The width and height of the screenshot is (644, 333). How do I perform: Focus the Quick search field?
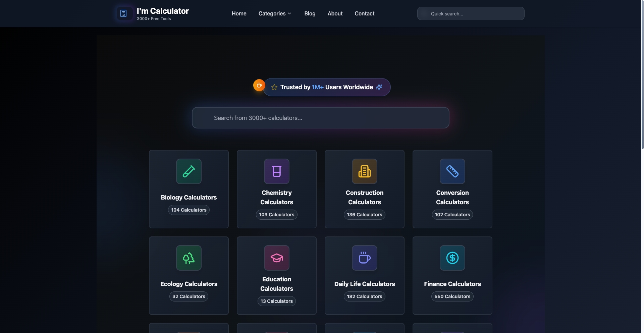coord(470,13)
